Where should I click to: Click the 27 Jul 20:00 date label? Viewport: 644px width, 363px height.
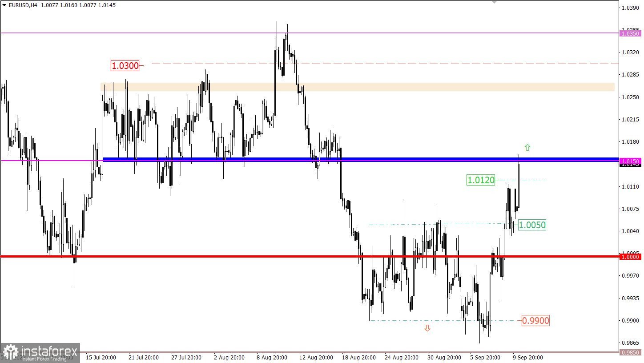click(186, 357)
